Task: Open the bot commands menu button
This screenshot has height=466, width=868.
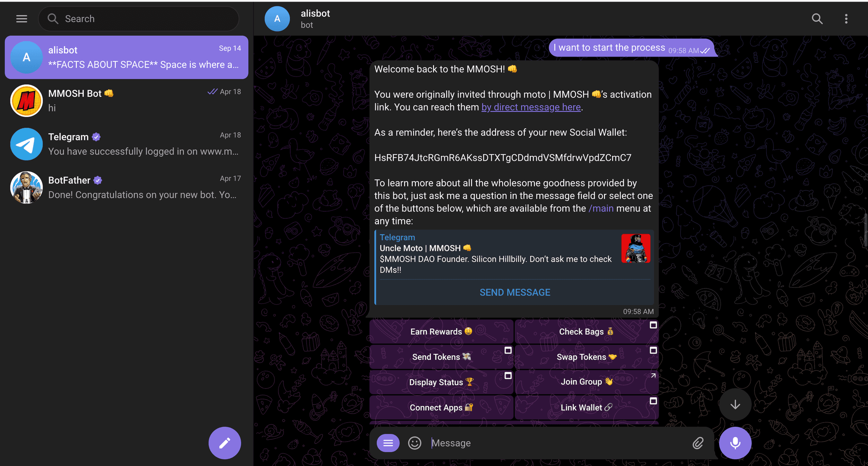Action: [388, 443]
